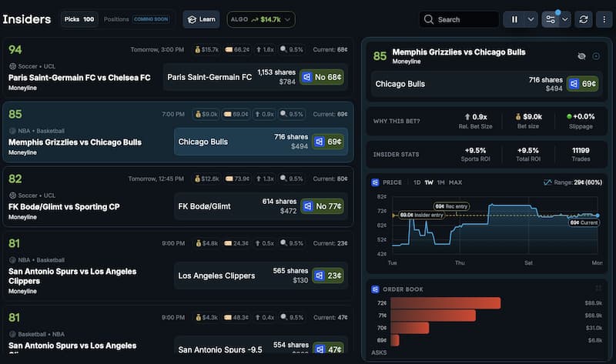The image size is (616, 364).
Task: Buy Los Angeles Clippers at 23¢
Action: click(x=328, y=276)
